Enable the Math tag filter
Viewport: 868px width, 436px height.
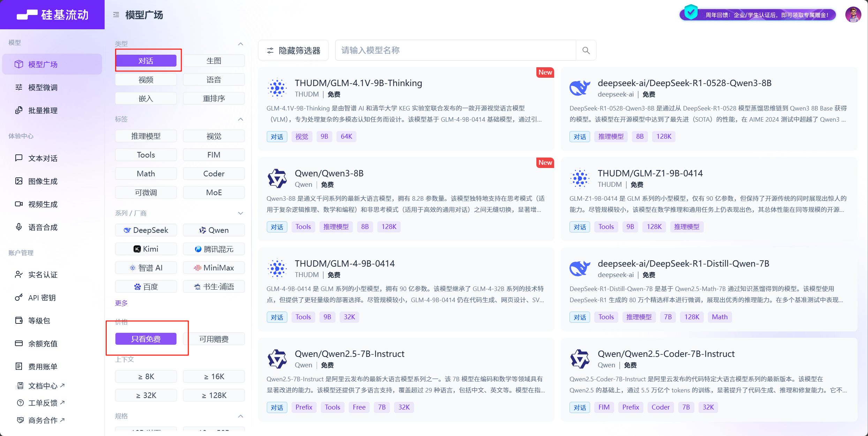[146, 174]
